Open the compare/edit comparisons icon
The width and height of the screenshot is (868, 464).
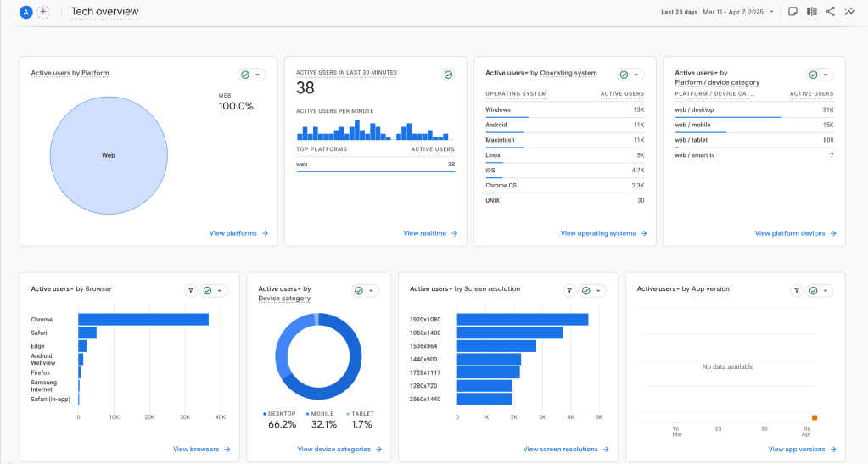(811, 12)
